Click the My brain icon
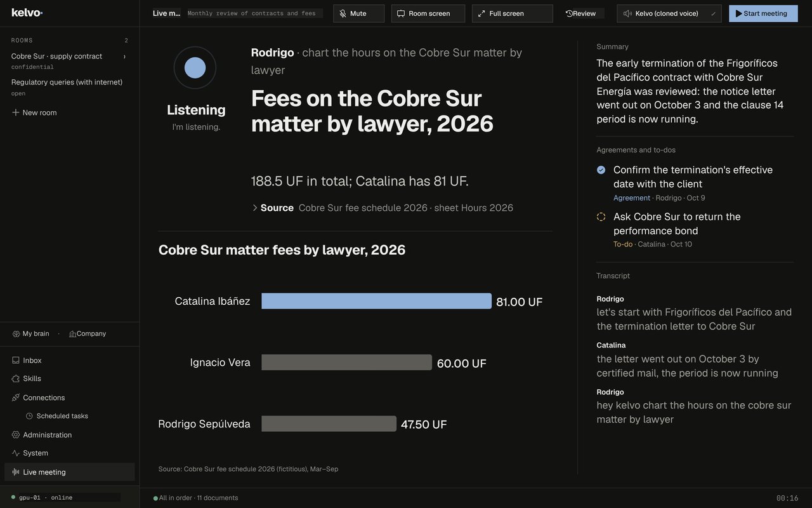The width and height of the screenshot is (812, 508). click(16, 334)
